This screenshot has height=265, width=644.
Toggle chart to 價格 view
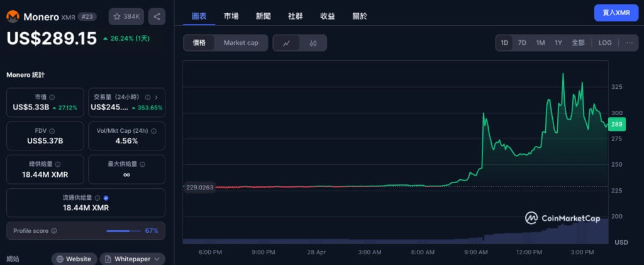(x=199, y=43)
